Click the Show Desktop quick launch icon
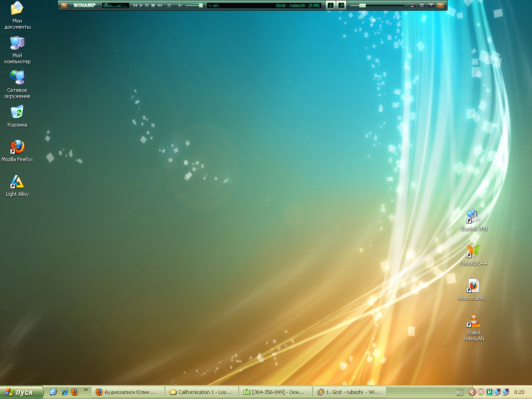 click(53, 392)
